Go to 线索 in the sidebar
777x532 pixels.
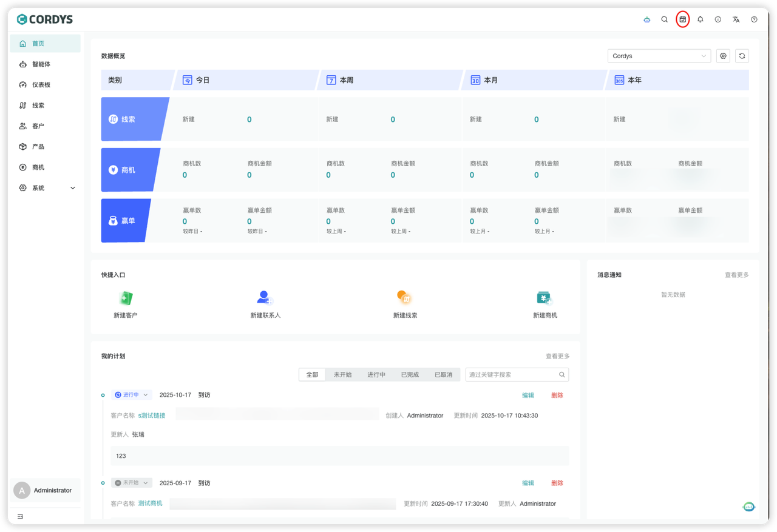[38, 106]
